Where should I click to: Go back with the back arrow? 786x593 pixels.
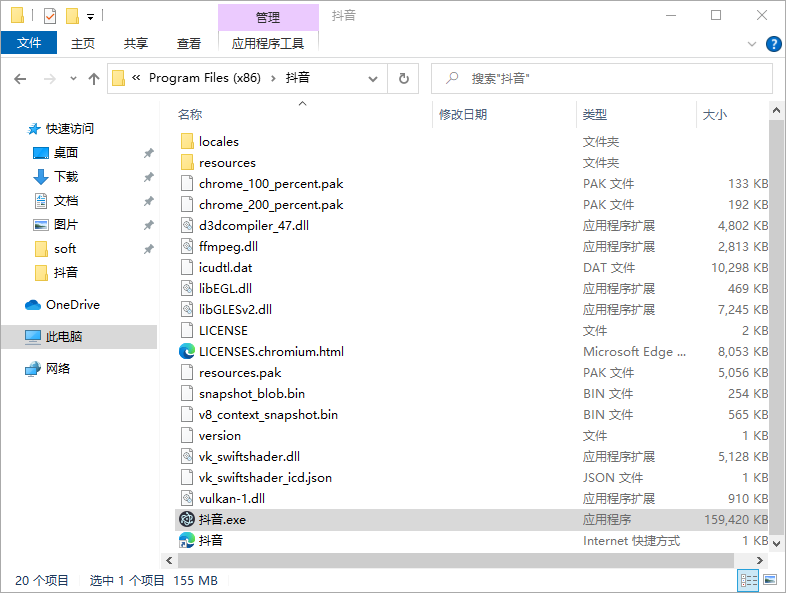(x=20, y=79)
